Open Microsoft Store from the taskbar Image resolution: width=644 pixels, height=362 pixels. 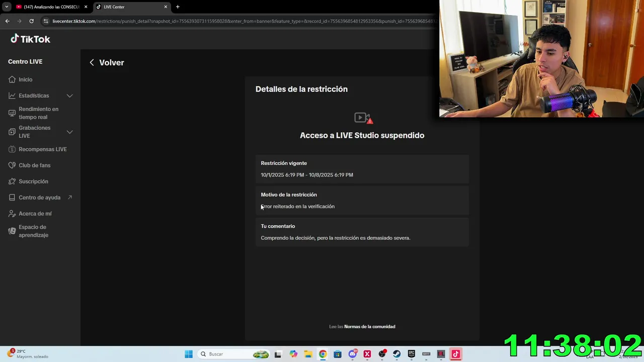click(337, 354)
